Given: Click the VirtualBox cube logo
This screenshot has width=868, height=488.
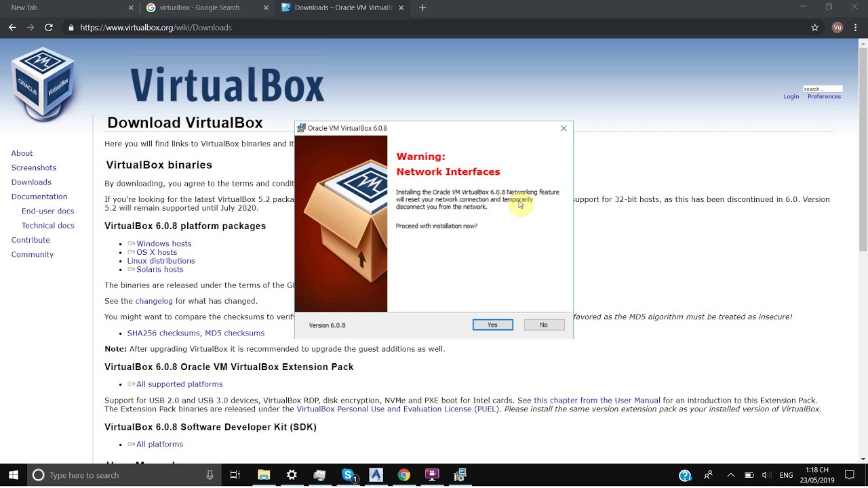Looking at the screenshot, I should tap(43, 83).
